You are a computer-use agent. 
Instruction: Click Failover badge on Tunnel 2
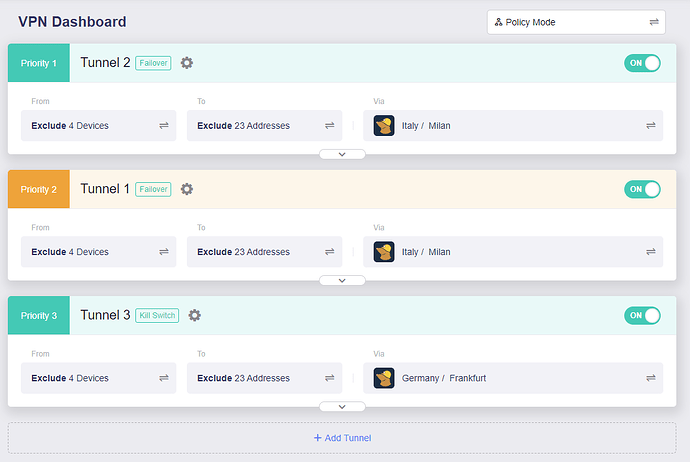pyautogui.click(x=153, y=63)
